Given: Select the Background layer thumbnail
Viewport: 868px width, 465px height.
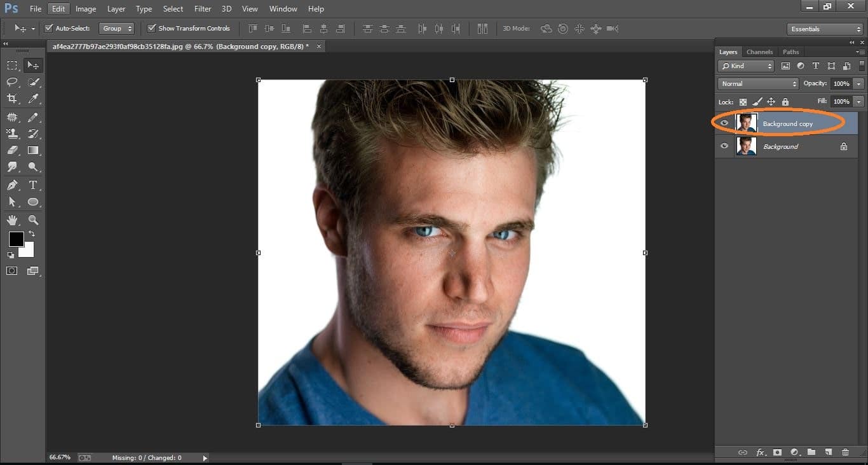Looking at the screenshot, I should point(746,146).
